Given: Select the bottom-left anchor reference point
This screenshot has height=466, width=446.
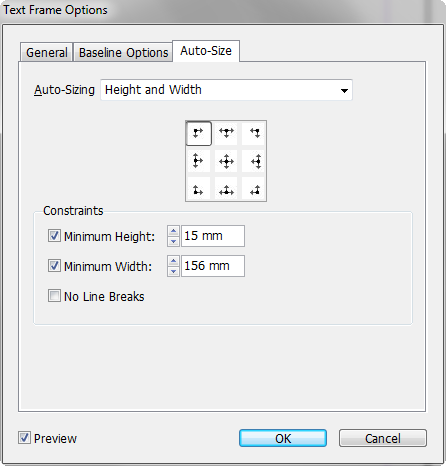Looking at the screenshot, I should pyautogui.click(x=198, y=189).
